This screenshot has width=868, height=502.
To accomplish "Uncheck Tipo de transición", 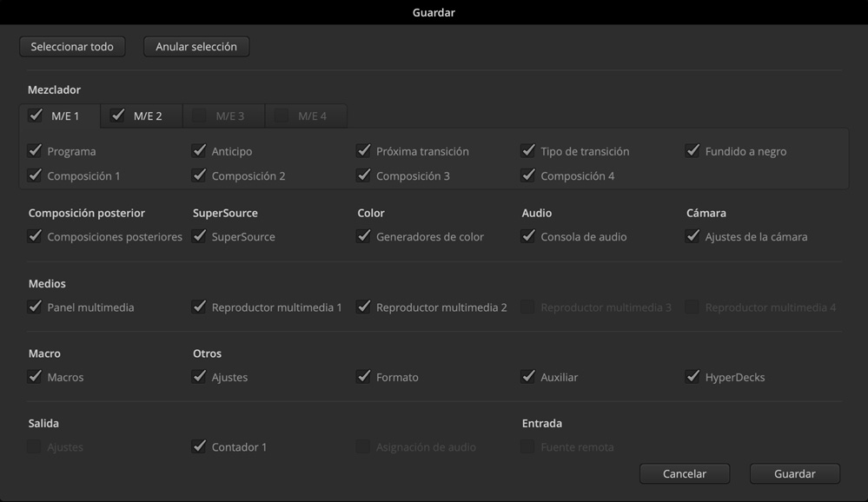I will click(x=527, y=151).
